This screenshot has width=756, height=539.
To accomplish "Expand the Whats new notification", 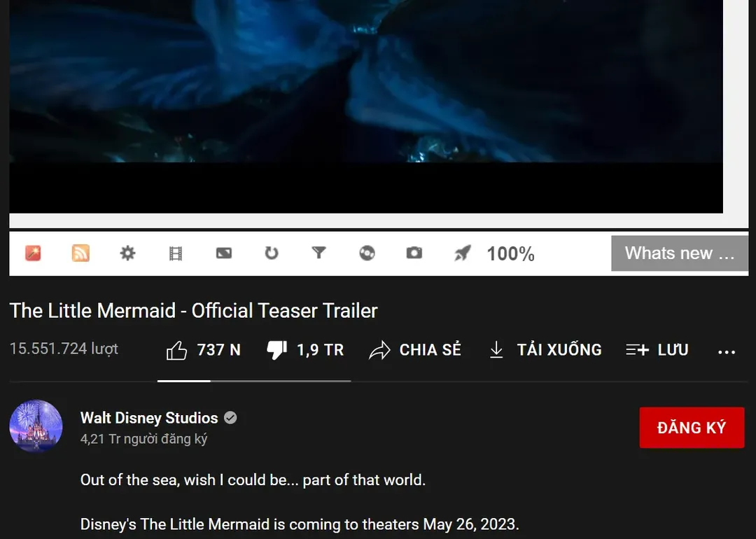I will (678, 253).
